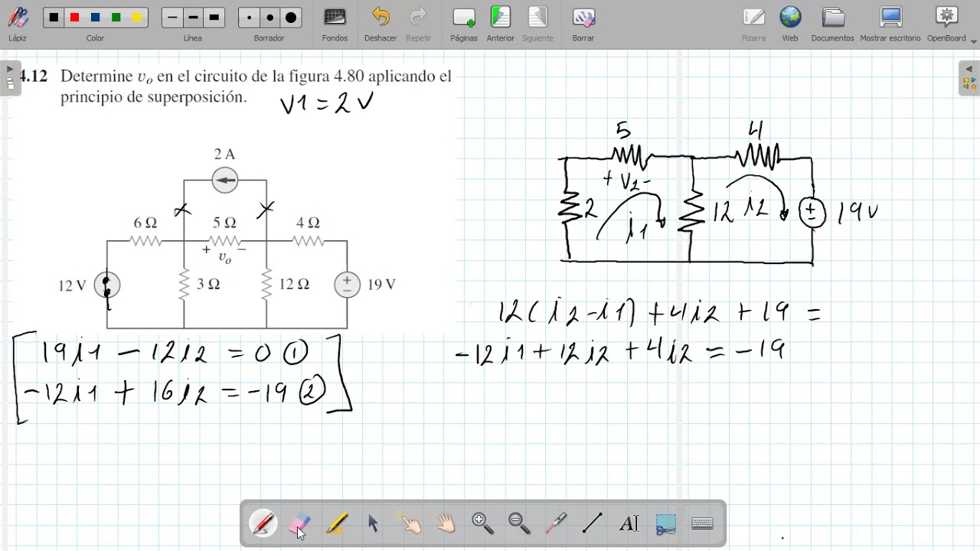Open Fondos background options
Screen dimensions: 980x551
pos(335,24)
